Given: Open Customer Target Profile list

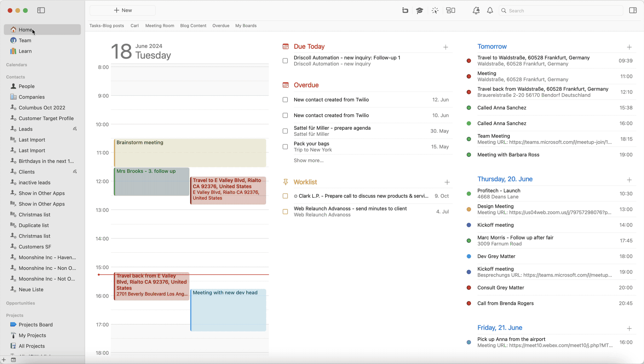Looking at the screenshot, I should click(x=42, y=118).
